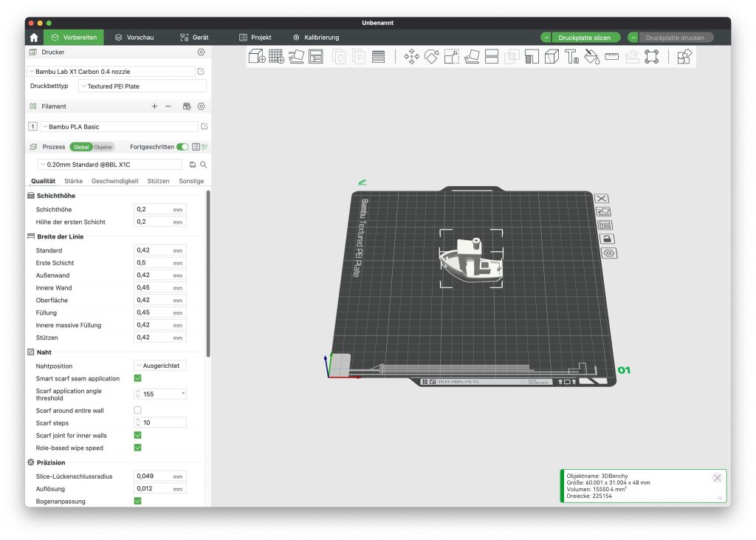Open the Measure ruler tool
Viewport: 756px width, 540px height.
coord(611,57)
